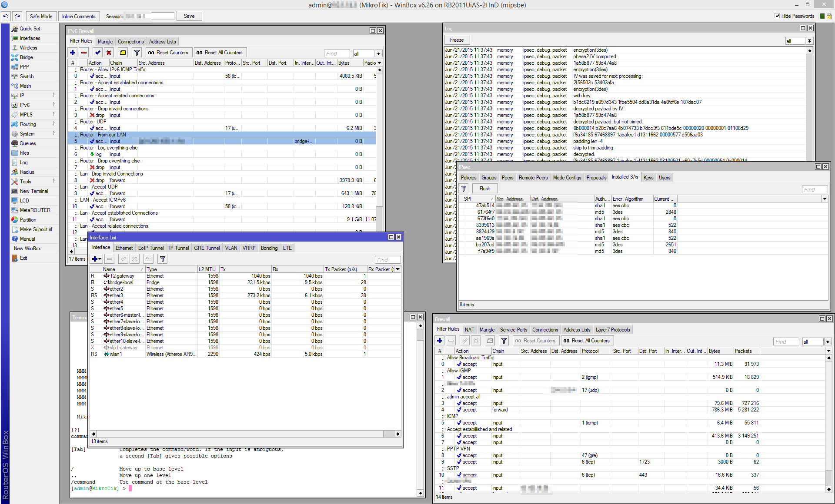Open the 'all' dropdown in the IPv6 Firewall window
Image resolution: width=835 pixels, height=504 pixels.
tap(379, 53)
